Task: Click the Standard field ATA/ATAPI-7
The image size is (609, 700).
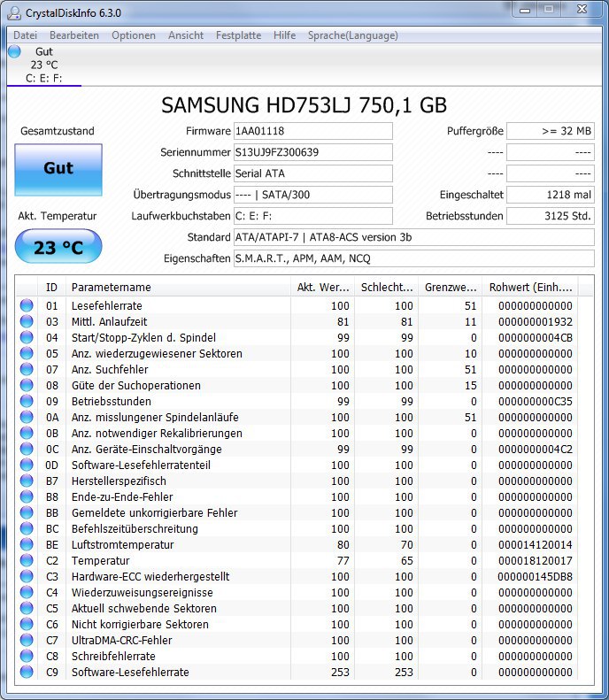Action: click(414, 237)
